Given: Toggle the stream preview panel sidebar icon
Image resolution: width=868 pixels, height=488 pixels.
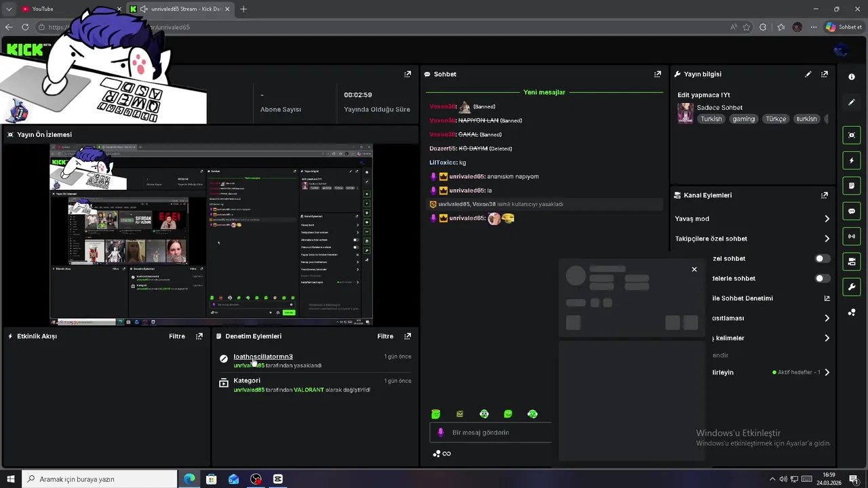Looking at the screenshot, I should [x=852, y=135].
